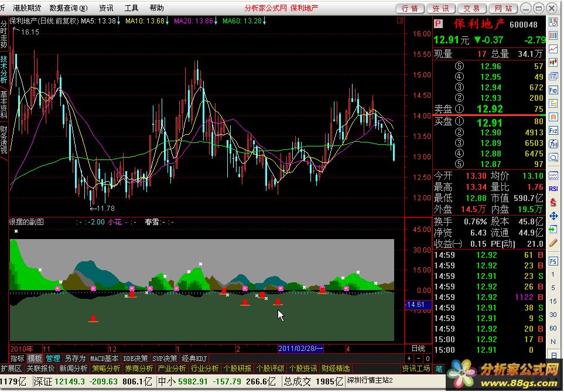The image size is (564, 392).
Task: Switch to the 分时走势 side tab
Action: [x=4, y=35]
